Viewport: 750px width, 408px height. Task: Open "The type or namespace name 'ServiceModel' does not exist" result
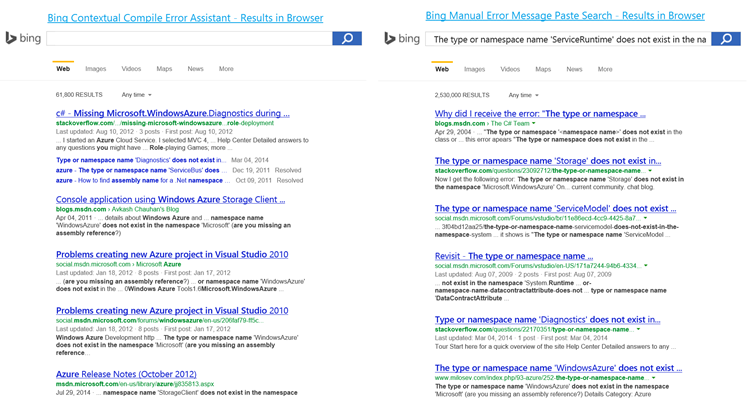(555, 209)
